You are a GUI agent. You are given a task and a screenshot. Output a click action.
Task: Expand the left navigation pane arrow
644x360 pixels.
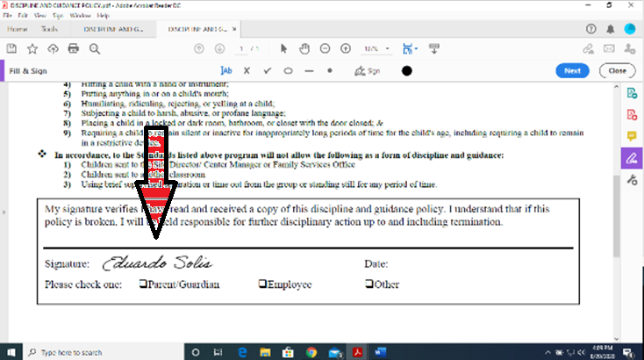tap(4, 211)
